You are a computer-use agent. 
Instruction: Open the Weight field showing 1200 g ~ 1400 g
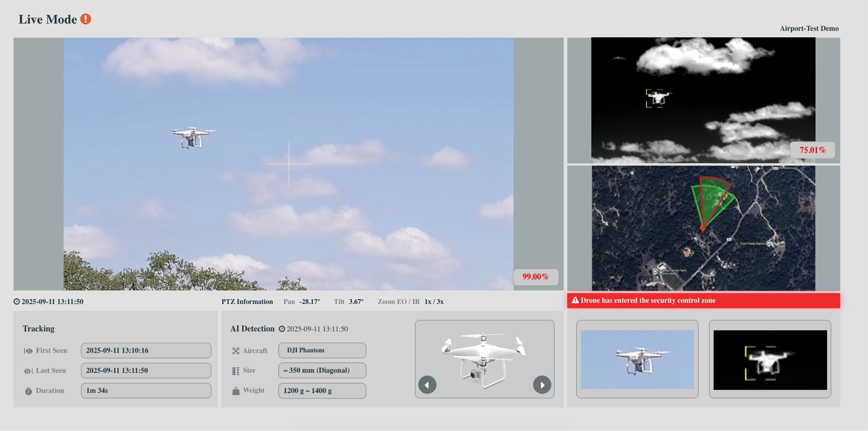click(322, 391)
